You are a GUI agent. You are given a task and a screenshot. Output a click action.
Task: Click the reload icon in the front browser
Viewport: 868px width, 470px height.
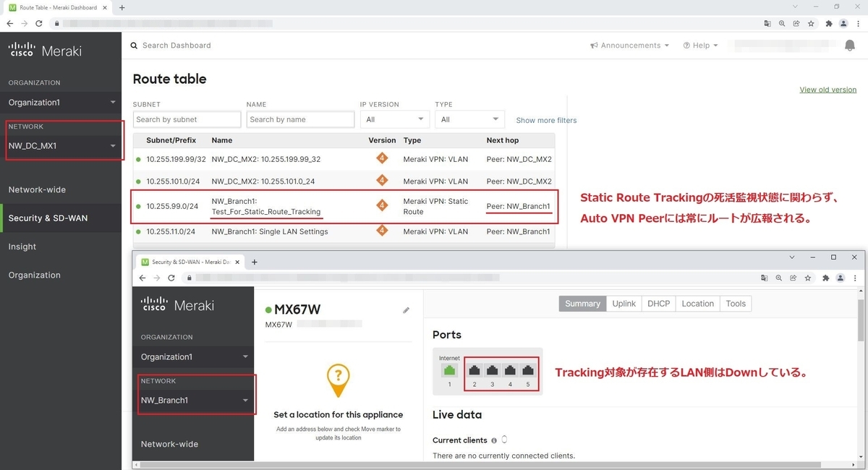tap(171, 278)
